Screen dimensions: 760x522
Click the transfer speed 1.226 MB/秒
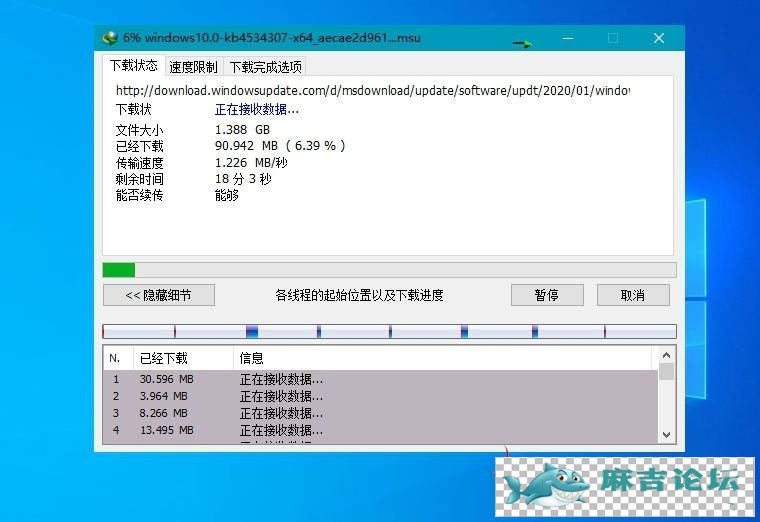251,162
